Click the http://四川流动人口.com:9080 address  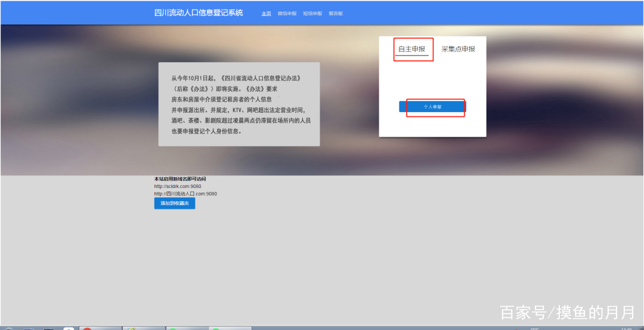pos(185,193)
